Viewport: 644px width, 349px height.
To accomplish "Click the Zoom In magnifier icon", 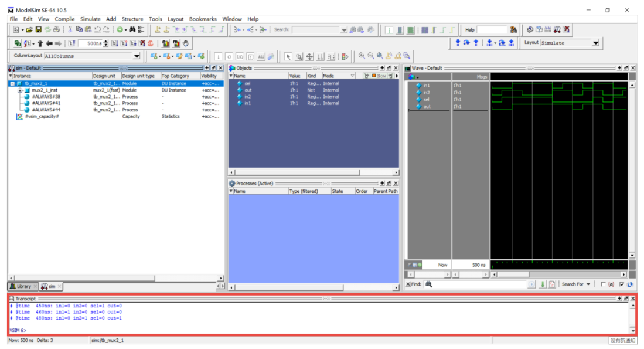I will pos(362,56).
